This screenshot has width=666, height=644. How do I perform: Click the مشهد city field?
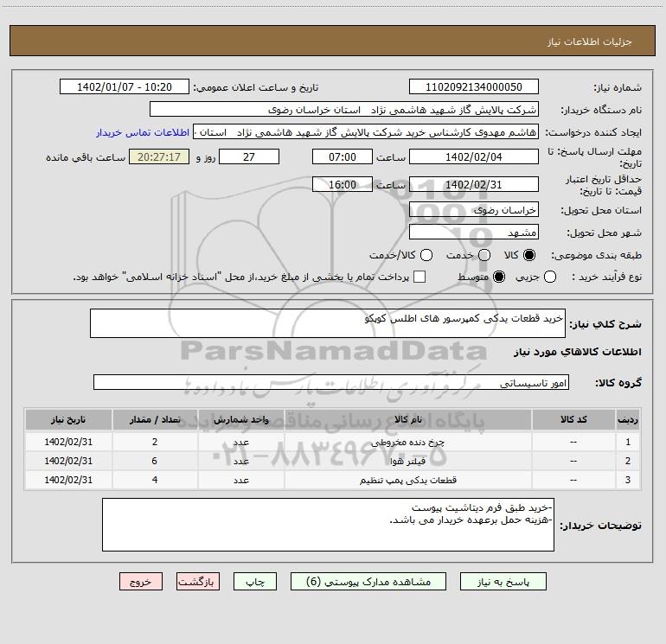click(474, 233)
